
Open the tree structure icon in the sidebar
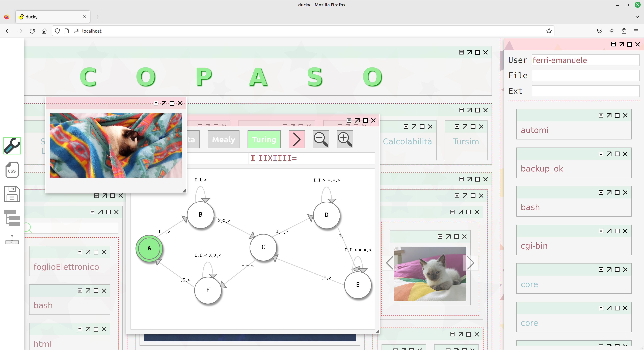[12, 218]
